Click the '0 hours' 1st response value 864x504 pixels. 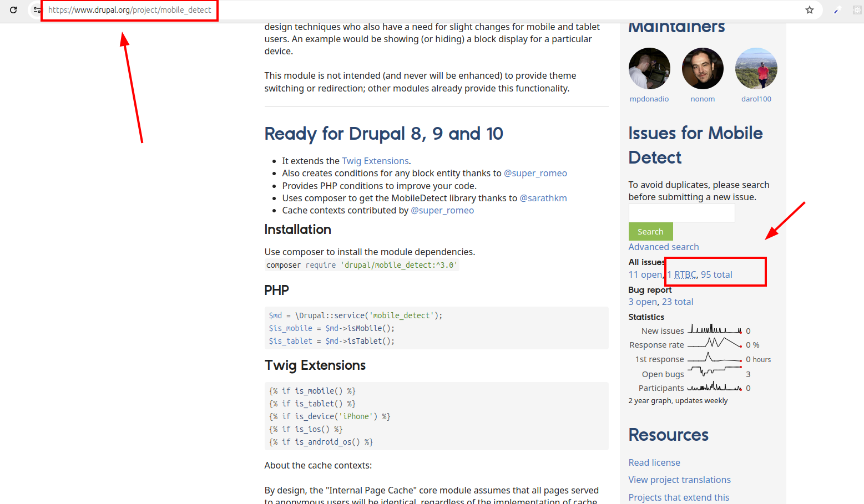(x=759, y=360)
